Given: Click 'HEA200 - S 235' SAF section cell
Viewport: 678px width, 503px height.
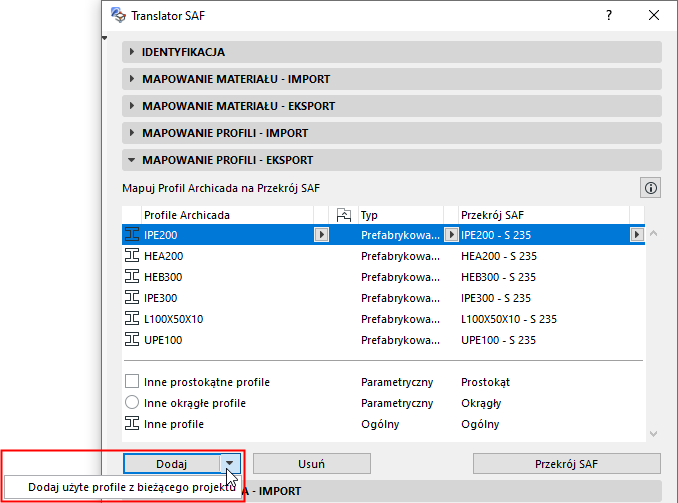Looking at the screenshot, I should [499, 256].
